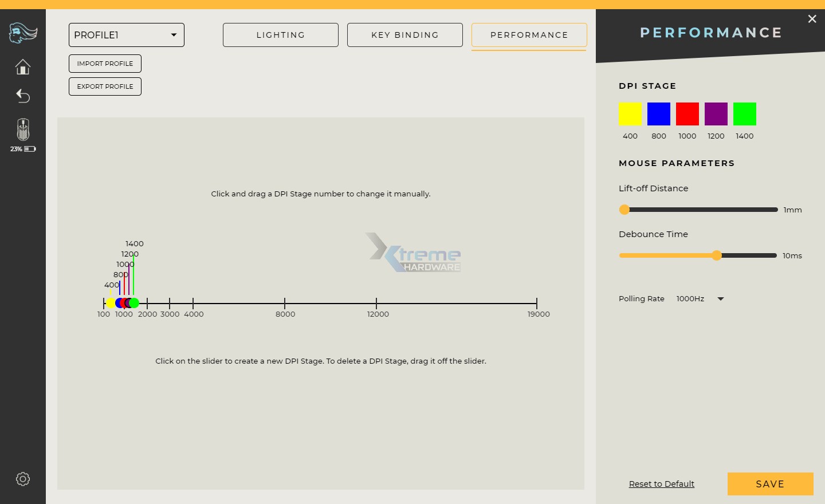Close the Performance panel with X

[x=812, y=19]
